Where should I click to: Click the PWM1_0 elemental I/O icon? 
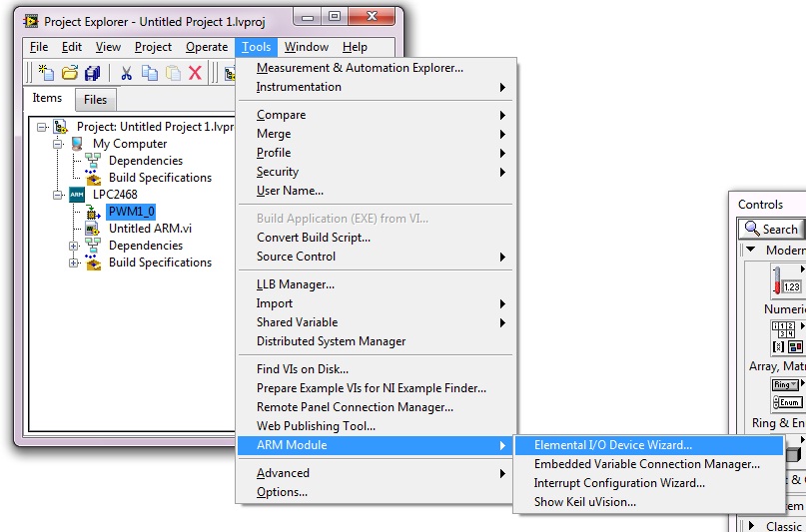point(93,212)
